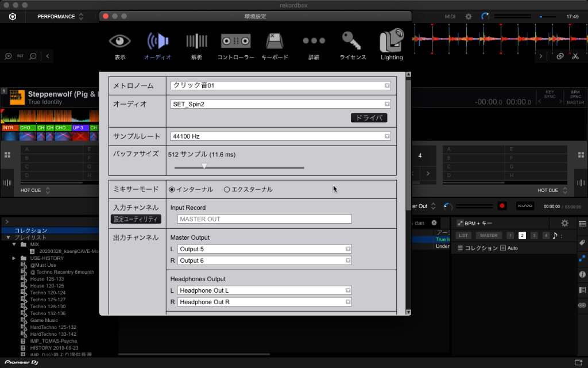Viewport: 588px width, 368px height.
Task: Click right deck pad grid icon
Action: point(581,155)
